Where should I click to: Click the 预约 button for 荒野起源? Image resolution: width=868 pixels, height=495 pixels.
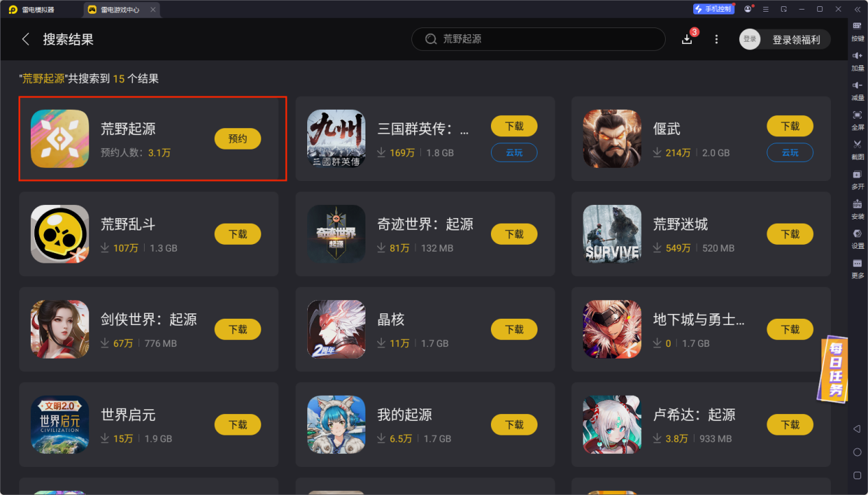[x=238, y=138]
